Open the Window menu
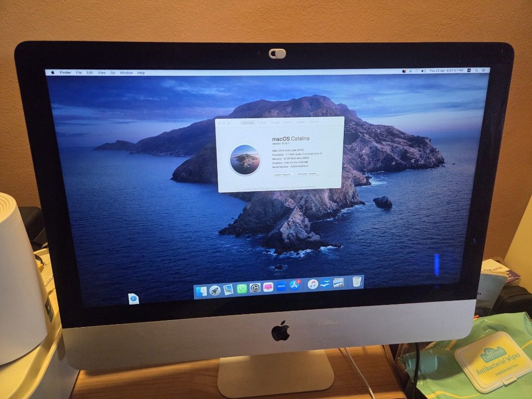Image resolution: width=532 pixels, height=399 pixels. 126,72
